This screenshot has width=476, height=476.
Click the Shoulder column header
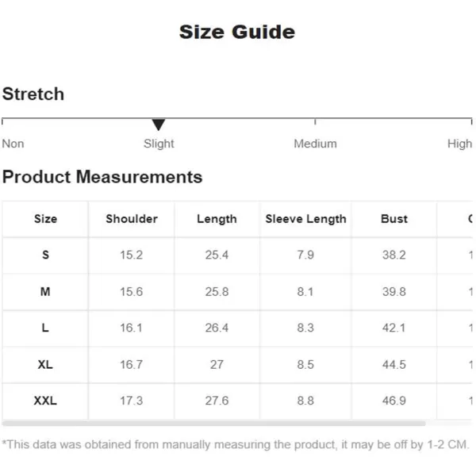pos(132,219)
